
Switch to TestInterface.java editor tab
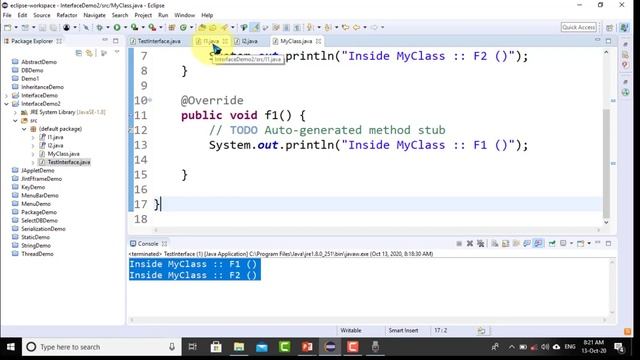point(159,41)
